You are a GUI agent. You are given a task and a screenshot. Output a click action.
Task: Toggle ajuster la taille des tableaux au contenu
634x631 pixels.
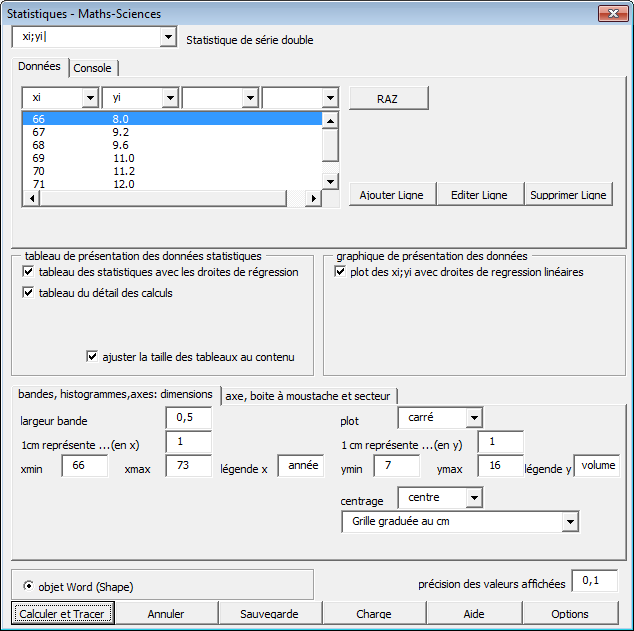point(92,356)
